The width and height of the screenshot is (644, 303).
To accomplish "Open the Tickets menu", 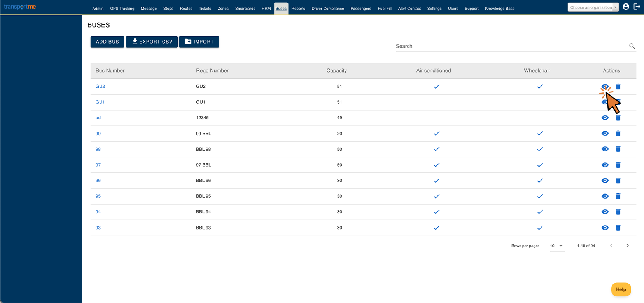I will click(x=205, y=9).
